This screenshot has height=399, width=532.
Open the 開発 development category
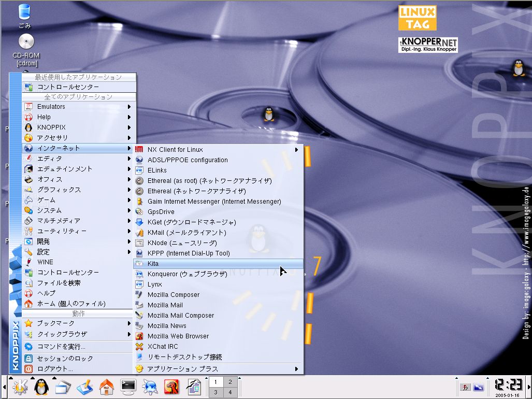pyautogui.click(x=78, y=241)
